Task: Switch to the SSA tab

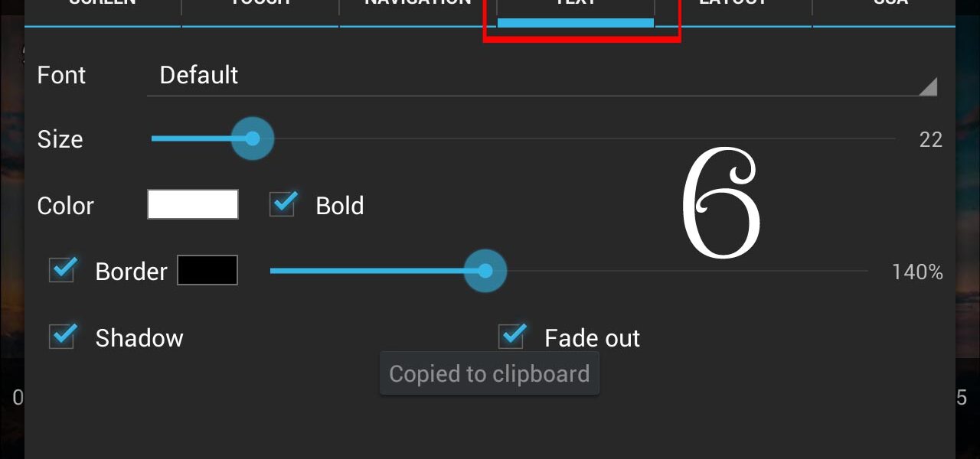Action: (x=884, y=8)
